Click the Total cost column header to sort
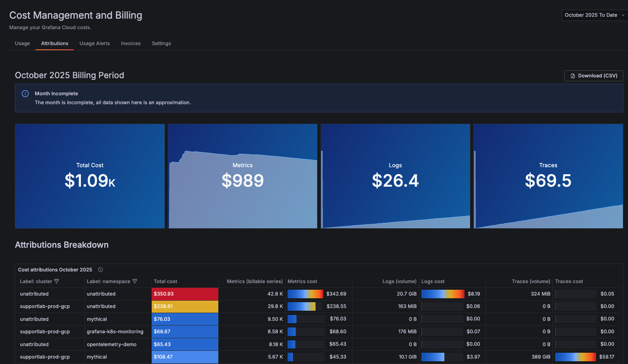The height and width of the screenshot is (364, 628). [165, 281]
